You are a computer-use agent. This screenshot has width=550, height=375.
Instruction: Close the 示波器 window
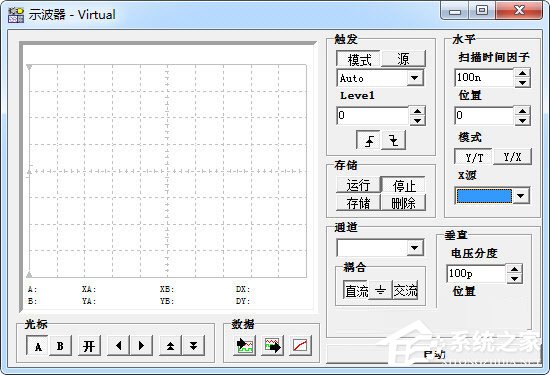coord(519,11)
